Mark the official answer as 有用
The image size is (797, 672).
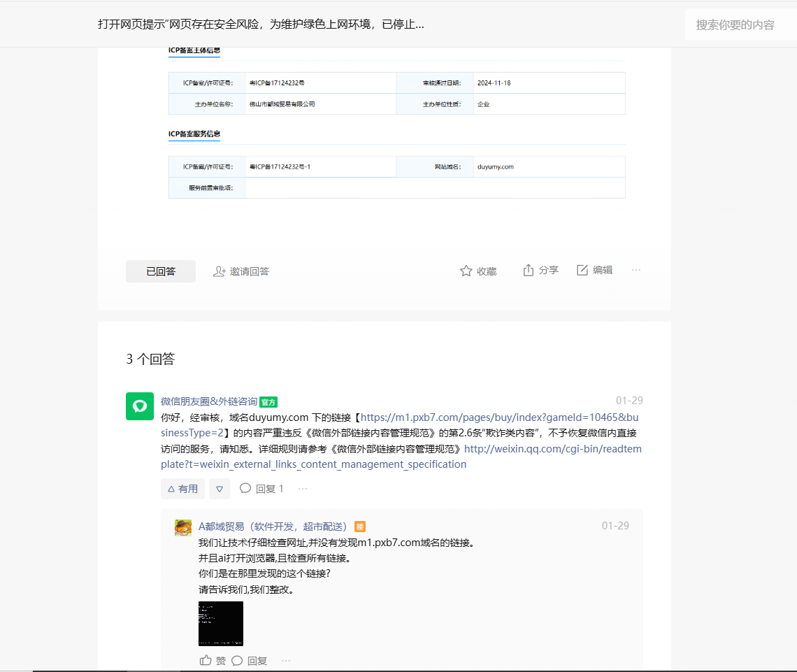pos(183,489)
